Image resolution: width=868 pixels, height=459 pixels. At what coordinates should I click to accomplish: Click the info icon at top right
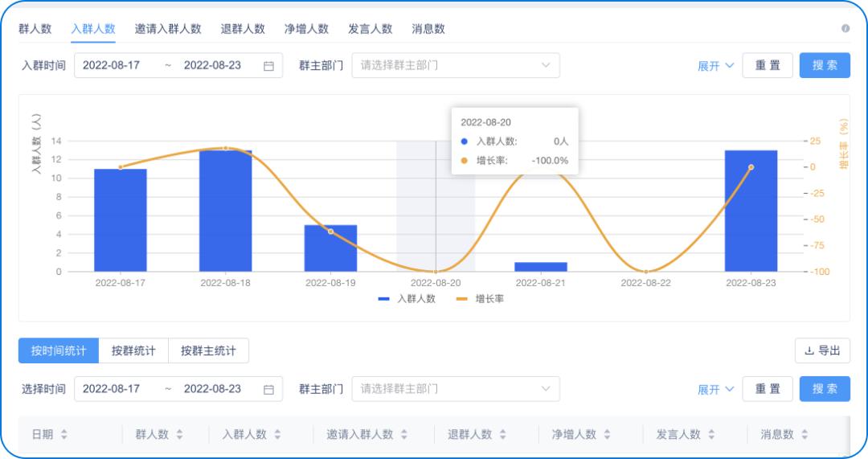(x=845, y=28)
